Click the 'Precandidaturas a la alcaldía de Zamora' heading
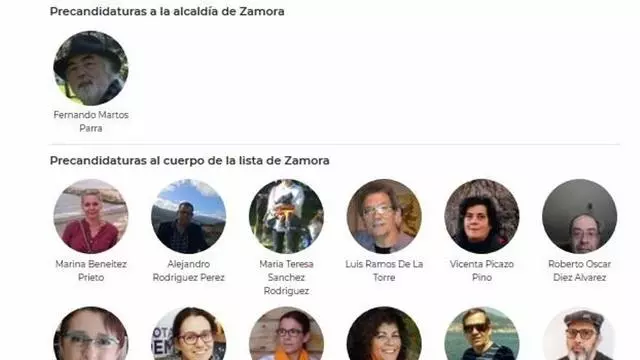 [167, 11]
